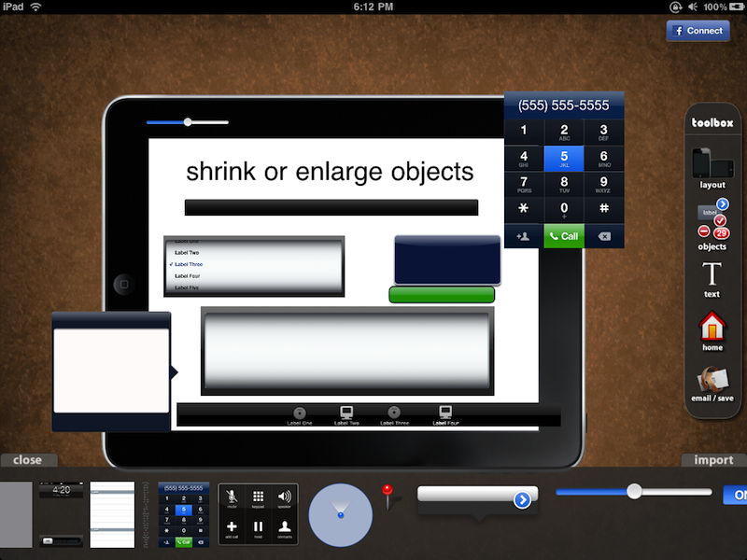Tap the blue disclosure arrow on callout

522,500
